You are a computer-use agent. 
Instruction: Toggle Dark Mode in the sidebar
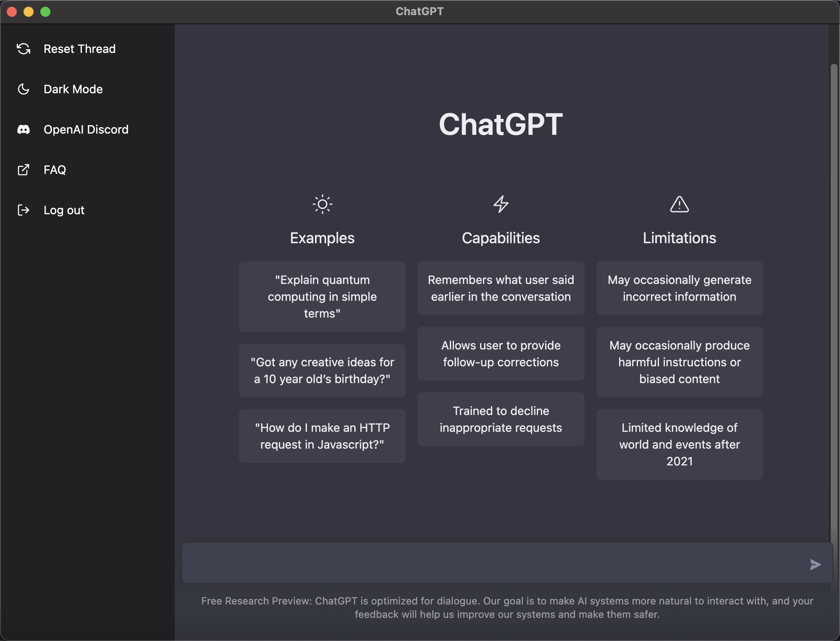point(73,89)
